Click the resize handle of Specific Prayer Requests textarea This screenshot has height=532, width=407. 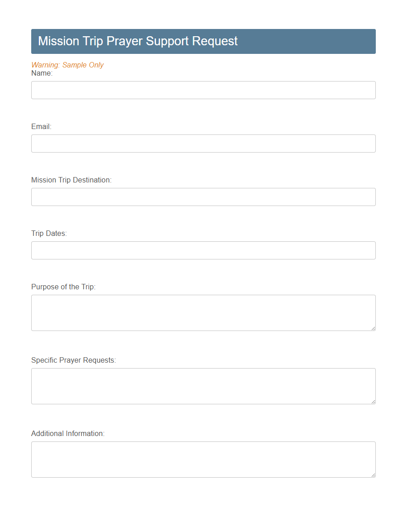click(x=374, y=402)
